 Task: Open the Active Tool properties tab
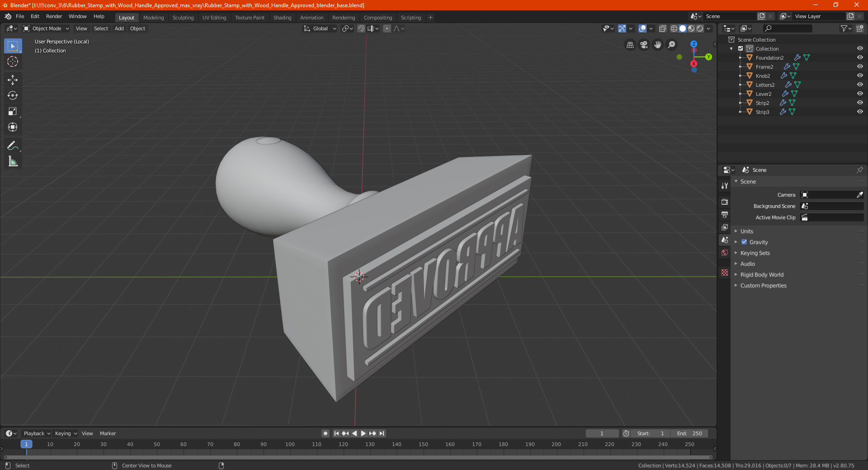(725, 186)
